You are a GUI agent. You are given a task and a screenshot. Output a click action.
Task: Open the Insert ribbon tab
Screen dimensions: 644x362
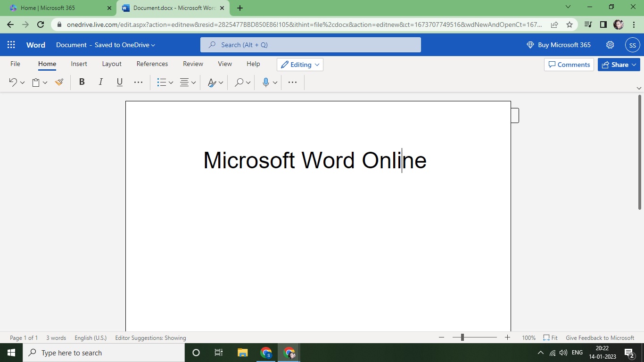pyautogui.click(x=79, y=64)
